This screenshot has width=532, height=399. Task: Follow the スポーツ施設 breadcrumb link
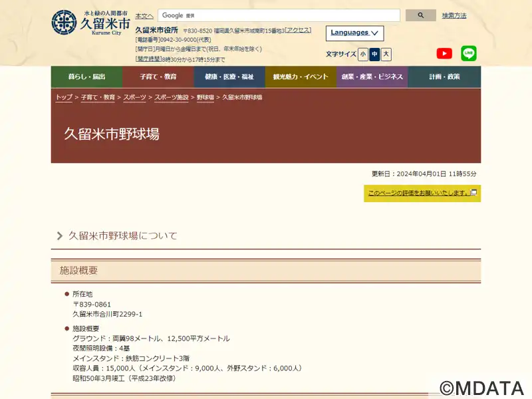click(x=172, y=97)
